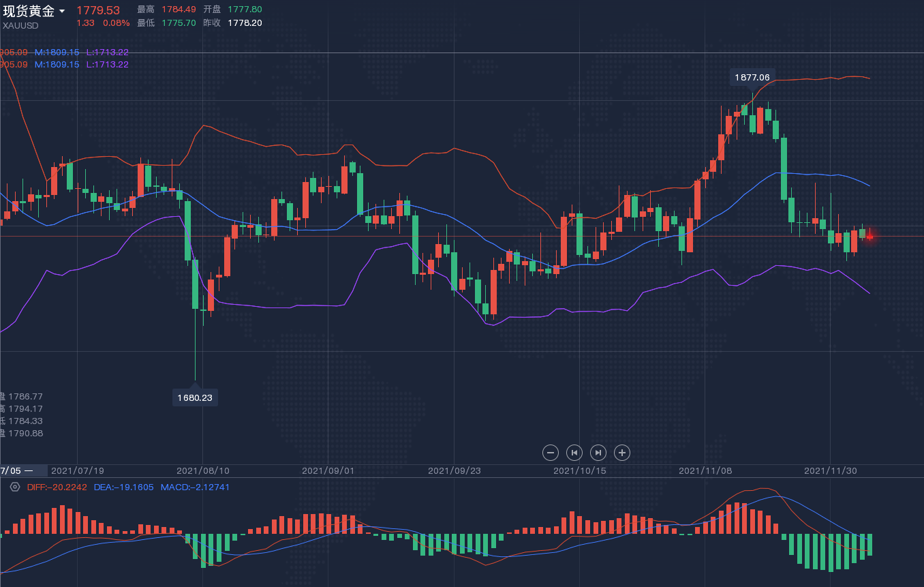Click the current price 1779.53
This screenshot has width=924, height=587.
pyautogui.click(x=98, y=10)
